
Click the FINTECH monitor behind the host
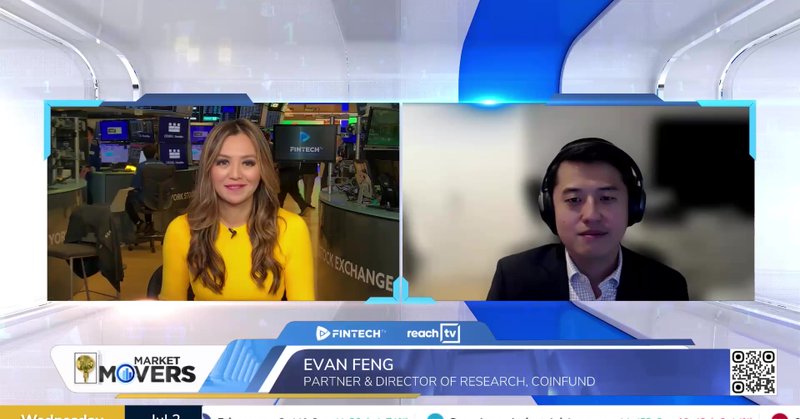pyautogui.click(x=305, y=142)
